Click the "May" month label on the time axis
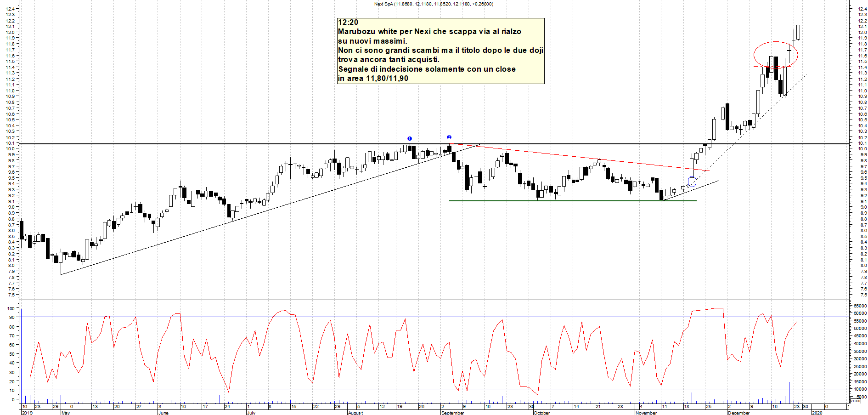The height and width of the screenshot is (415, 868). 66,413
